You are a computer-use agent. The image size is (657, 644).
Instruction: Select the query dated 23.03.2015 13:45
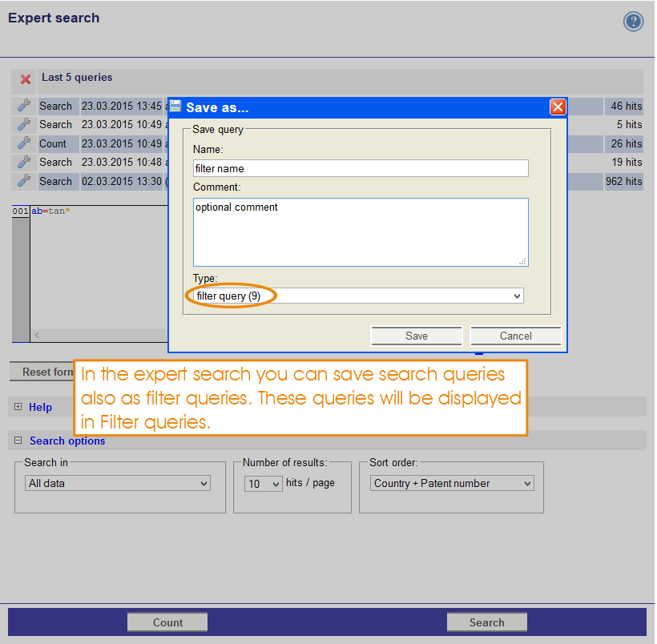point(122,106)
